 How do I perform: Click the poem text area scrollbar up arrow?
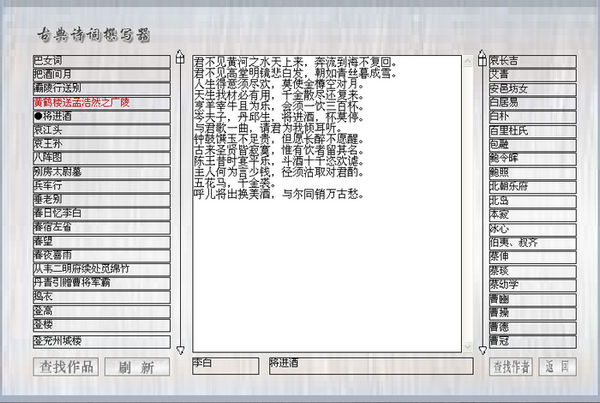point(468,61)
